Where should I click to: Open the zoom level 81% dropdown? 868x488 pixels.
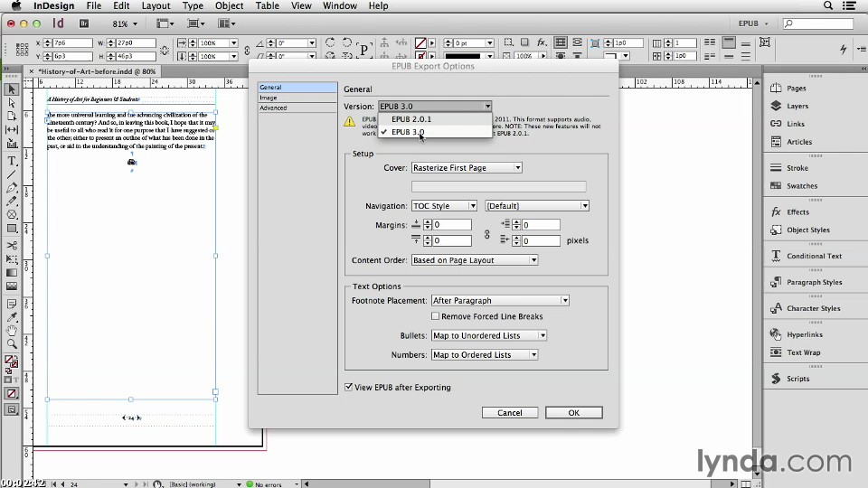(x=125, y=23)
